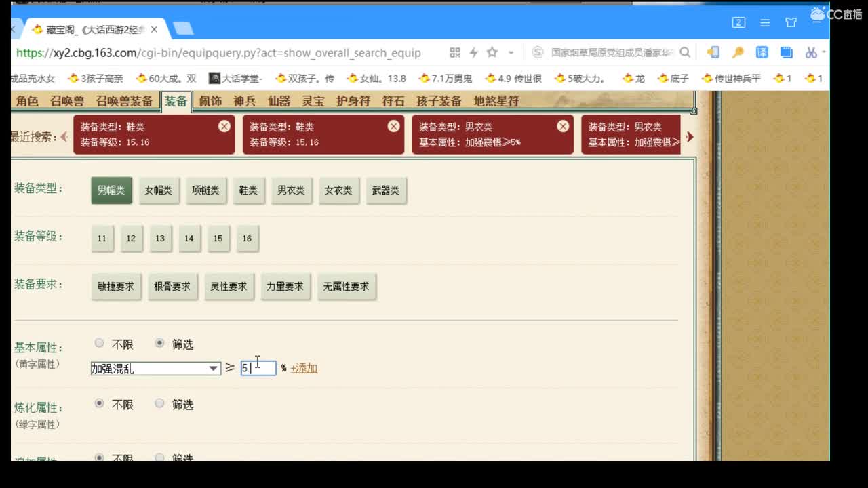Open a new browser tab
Image resolution: width=868 pixels, height=488 pixels.
coord(183,28)
